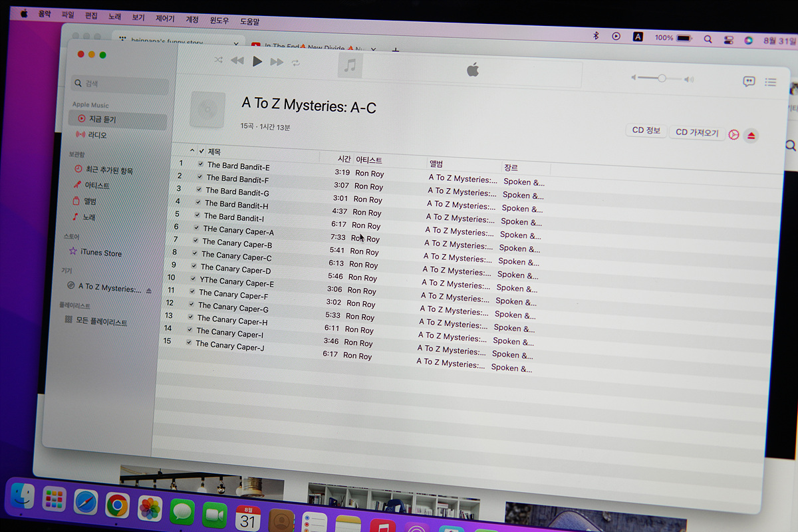
Task: Toggle the repeat icon
Action: coord(295,63)
